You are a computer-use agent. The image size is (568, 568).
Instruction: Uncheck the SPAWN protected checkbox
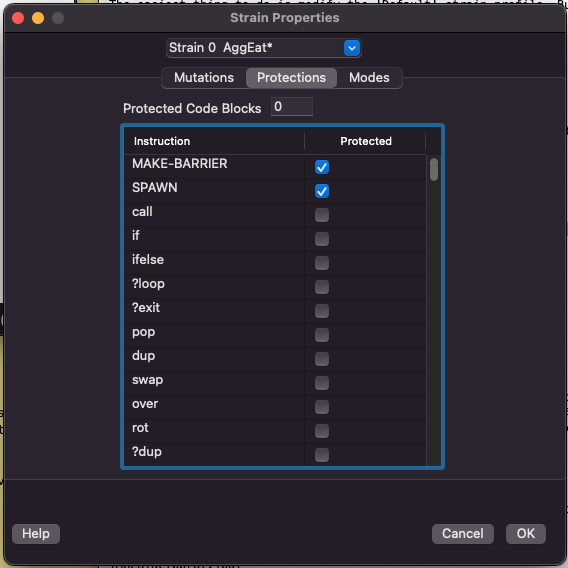coord(322,191)
